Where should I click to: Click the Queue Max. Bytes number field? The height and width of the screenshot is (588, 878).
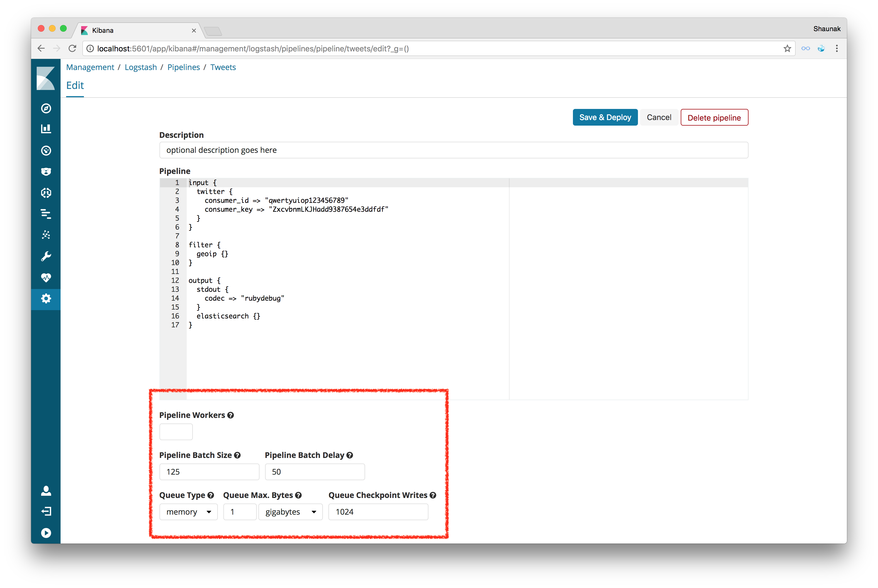click(x=240, y=512)
